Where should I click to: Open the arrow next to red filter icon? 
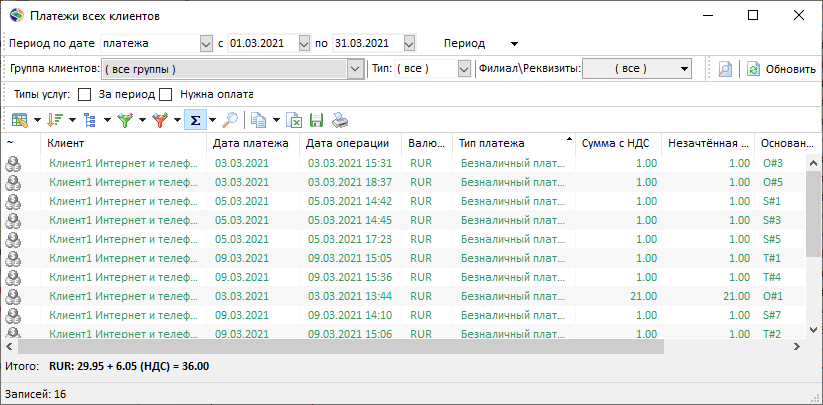(x=177, y=121)
